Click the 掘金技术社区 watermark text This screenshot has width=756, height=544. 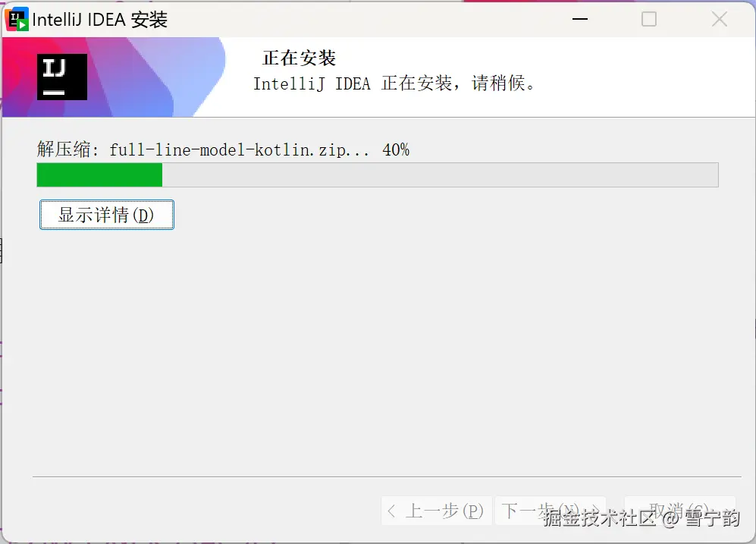599,517
